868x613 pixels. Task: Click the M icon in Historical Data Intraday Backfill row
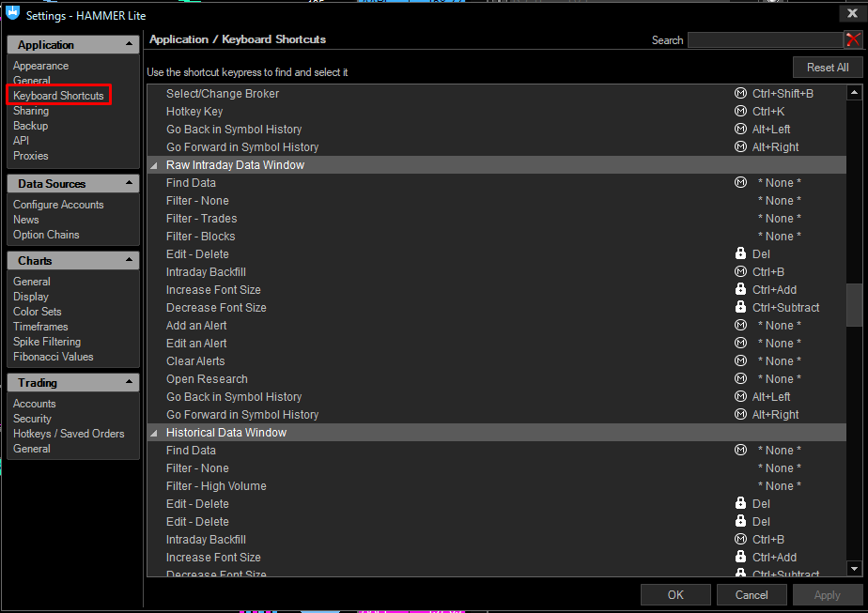click(740, 539)
